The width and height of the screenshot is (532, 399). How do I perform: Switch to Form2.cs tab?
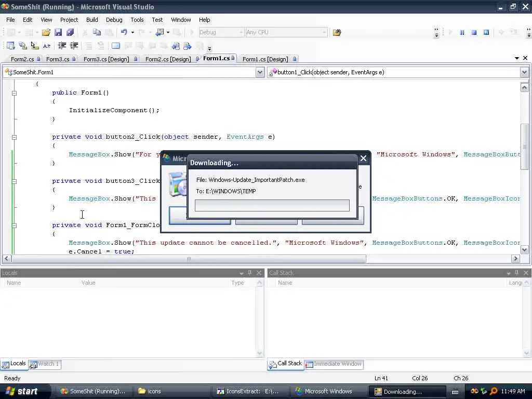click(x=25, y=59)
